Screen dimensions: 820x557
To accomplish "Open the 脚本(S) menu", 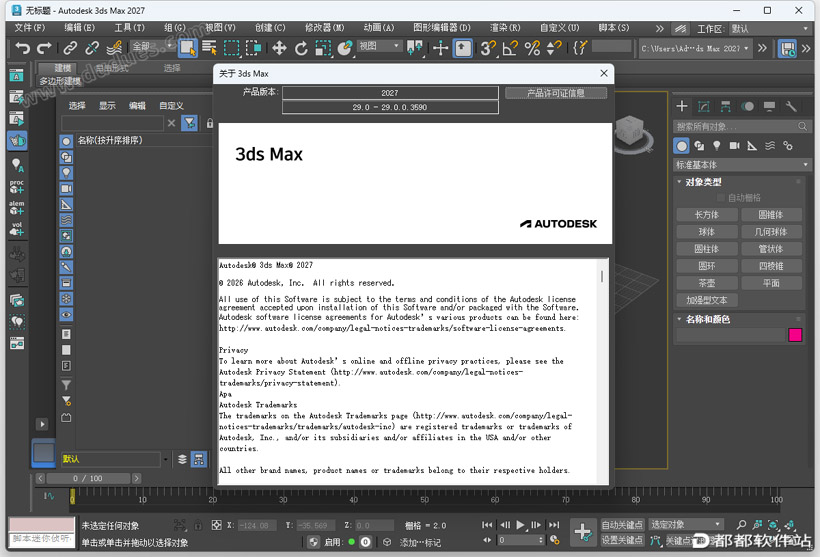I will (613, 28).
